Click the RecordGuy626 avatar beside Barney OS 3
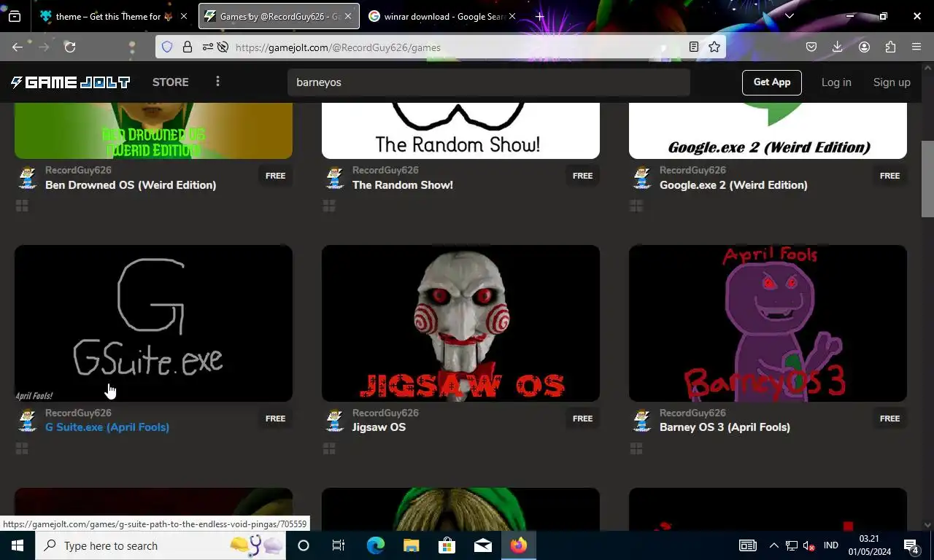The image size is (934, 560). [642, 421]
